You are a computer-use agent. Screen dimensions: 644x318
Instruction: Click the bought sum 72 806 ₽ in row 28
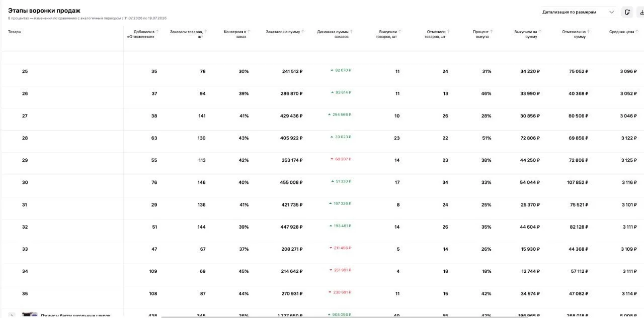(x=530, y=138)
